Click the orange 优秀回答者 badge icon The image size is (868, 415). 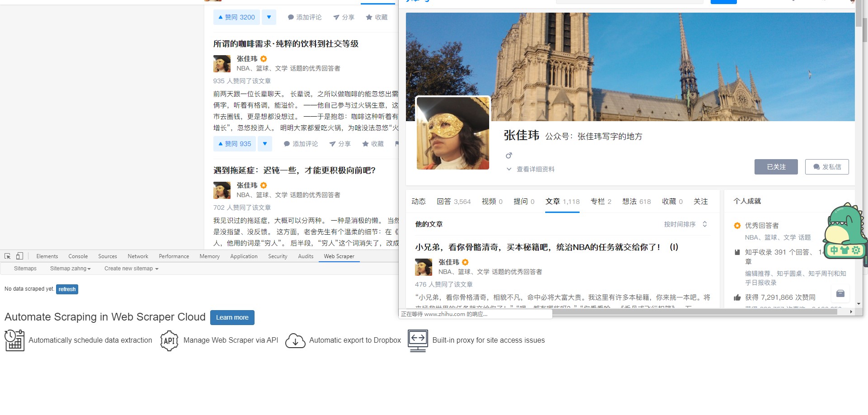click(737, 226)
